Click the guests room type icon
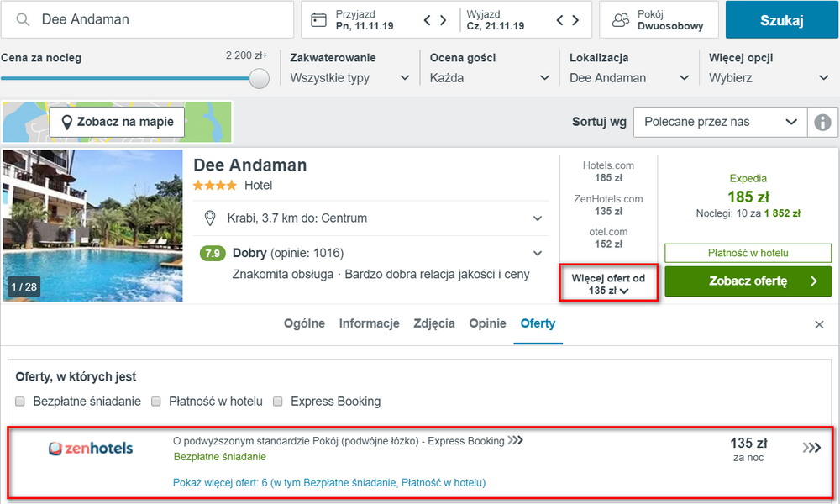The height and width of the screenshot is (504, 840). pos(621,20)
